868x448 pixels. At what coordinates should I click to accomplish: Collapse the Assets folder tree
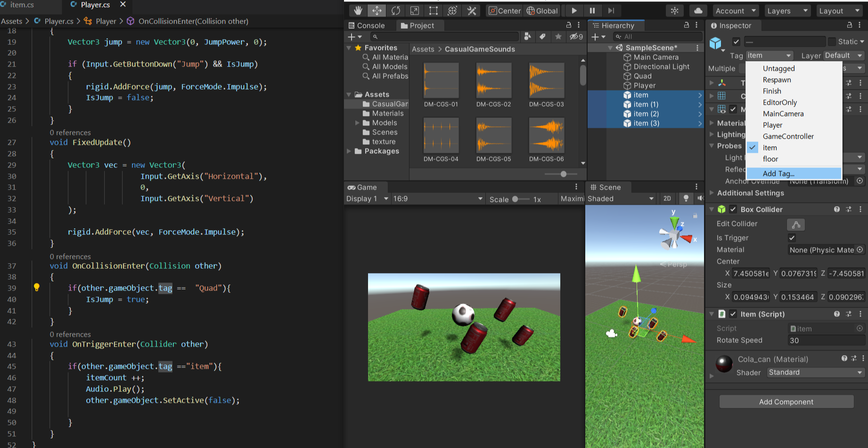[349, 94]
